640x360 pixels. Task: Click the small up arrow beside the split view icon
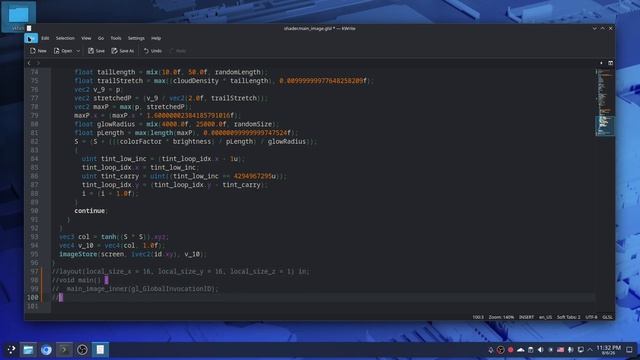[601, 63]
